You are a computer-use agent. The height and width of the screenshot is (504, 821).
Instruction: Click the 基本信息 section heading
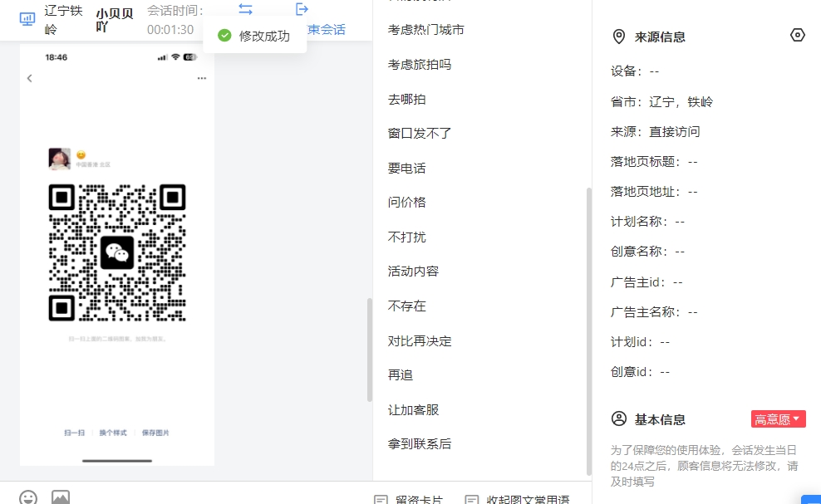660,420
